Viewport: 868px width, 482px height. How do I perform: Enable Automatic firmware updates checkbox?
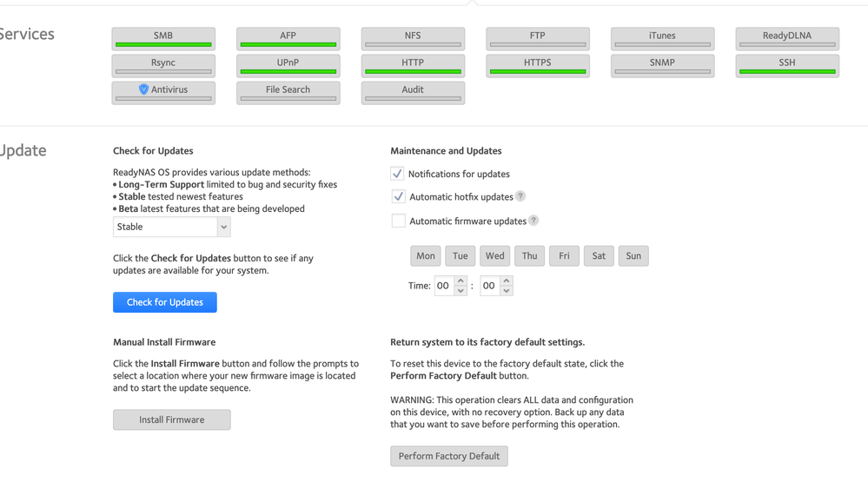pyautogui.click(x=398, y=221)
